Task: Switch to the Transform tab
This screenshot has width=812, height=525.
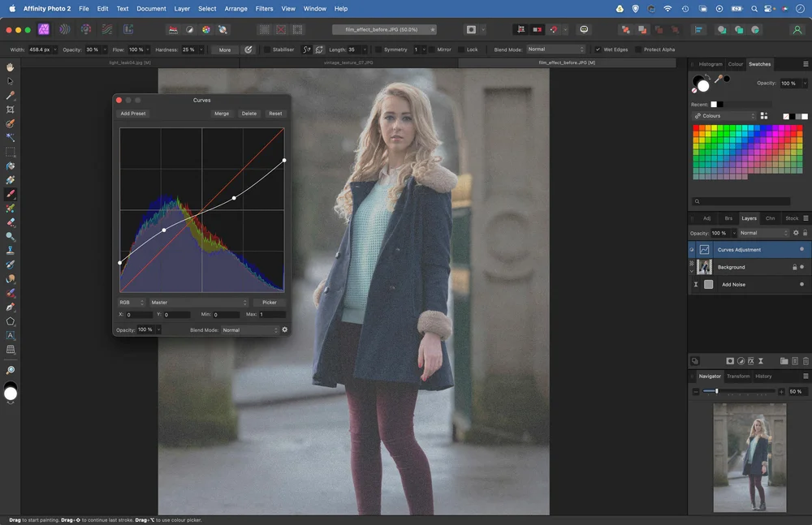Action: click(x=738, y=377)
